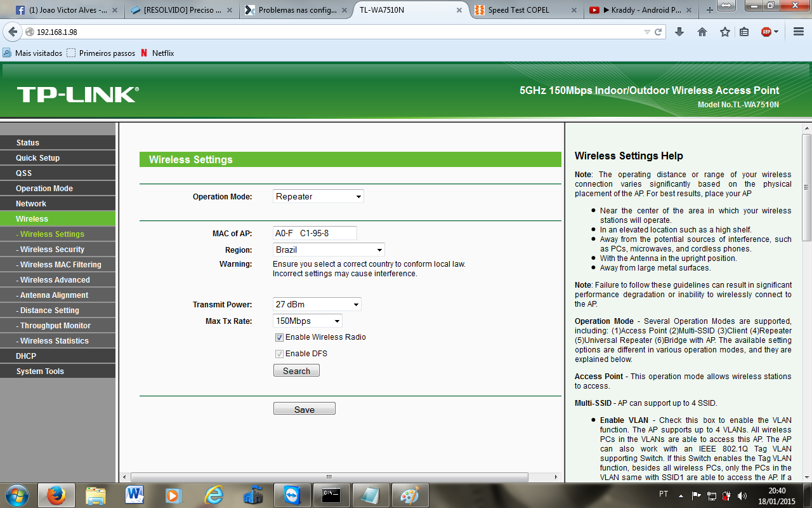This screenshot has height=508, width=812.
Task: Open the Wireless Advanced submenu
Action: [58, 280]
